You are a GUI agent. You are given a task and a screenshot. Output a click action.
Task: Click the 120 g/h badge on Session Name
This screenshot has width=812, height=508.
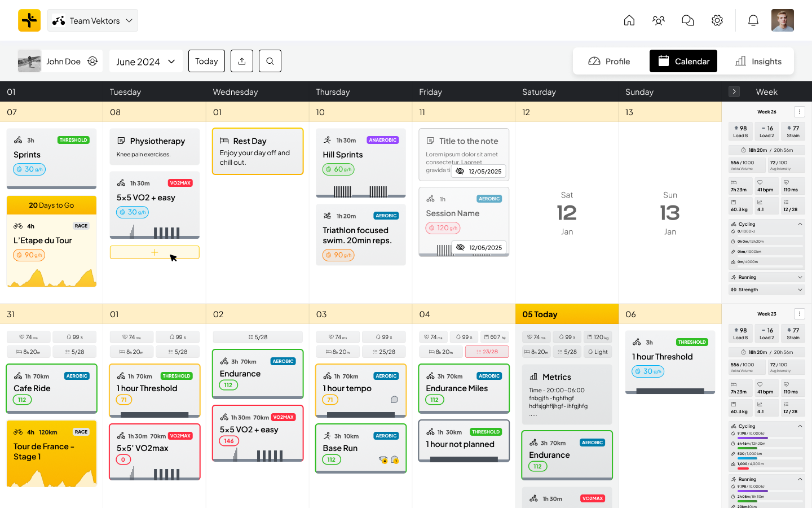tap(443, 228)
